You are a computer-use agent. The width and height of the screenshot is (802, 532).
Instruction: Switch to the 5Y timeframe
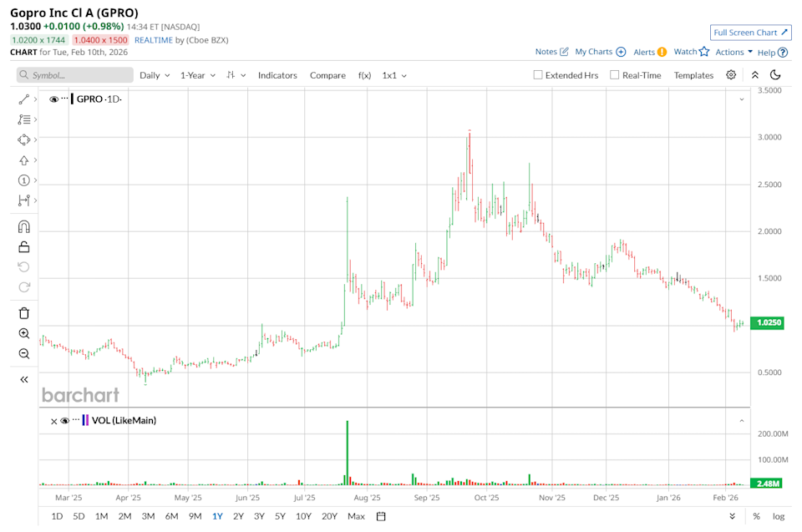pyautogui.click(x=280, y=516)
